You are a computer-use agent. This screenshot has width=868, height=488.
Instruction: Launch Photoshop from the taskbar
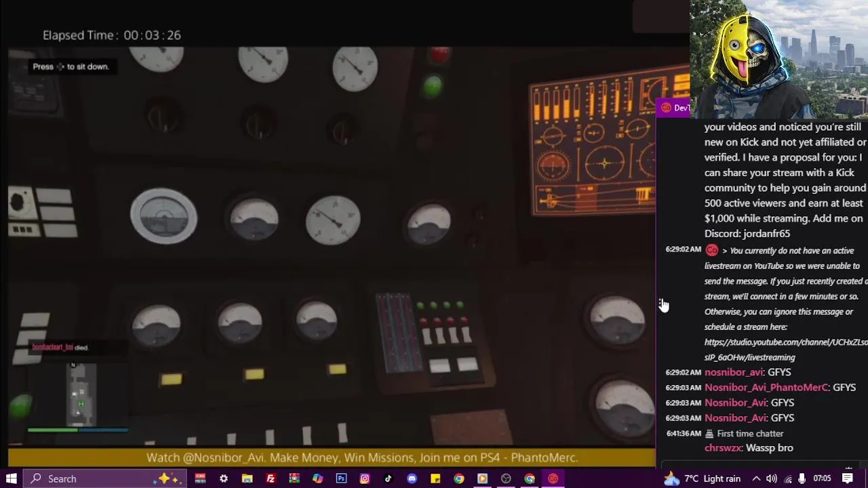point(341,479)
